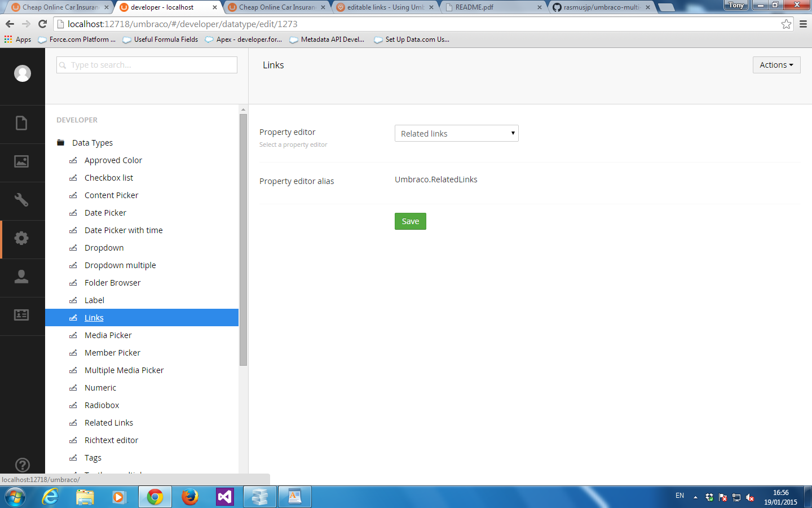Open the Actions dropdown menu
This screenshot has height=508, width=812.
click(776, 65)
